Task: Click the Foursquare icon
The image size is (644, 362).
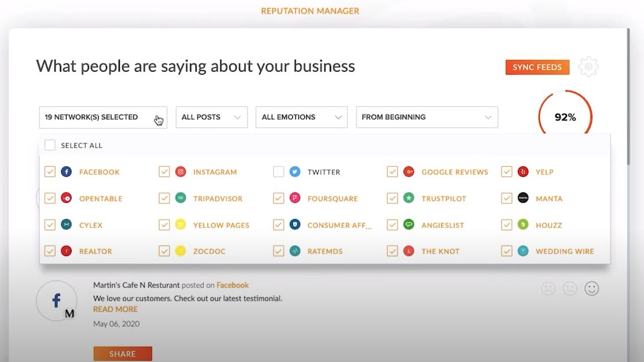Action: tap(295, 198)
